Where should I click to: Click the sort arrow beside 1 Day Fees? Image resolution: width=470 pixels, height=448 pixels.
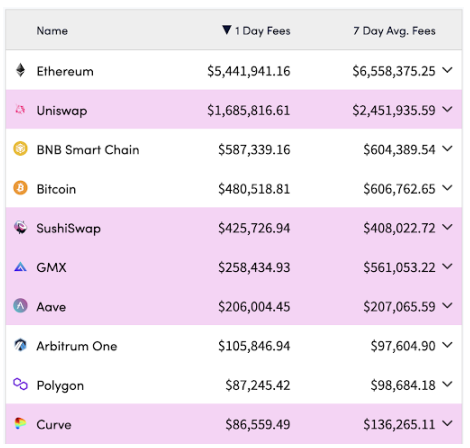coord(227,30)
